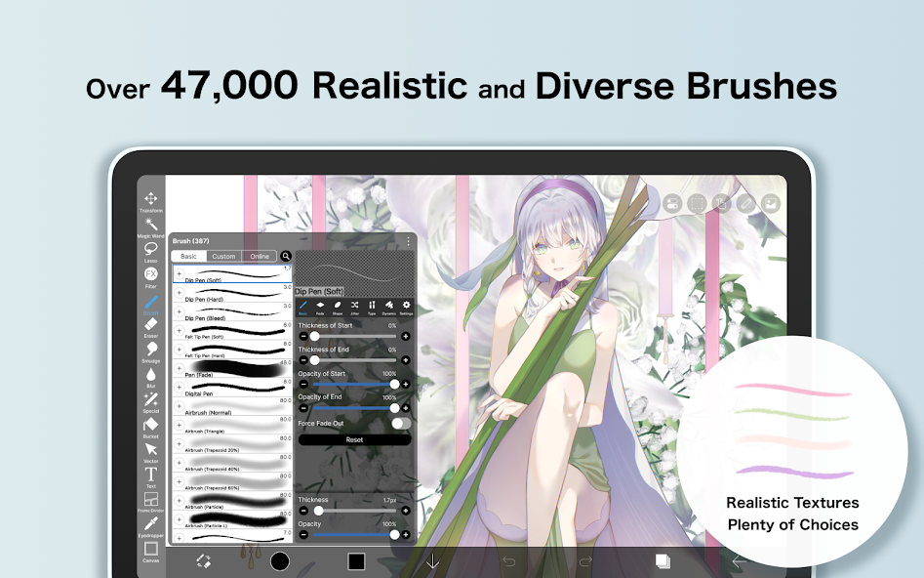The height and width of the screenshot is (578, 924).
Task: Choose the Lasso tool in sidebar
Action: click(x=151, y=251)
